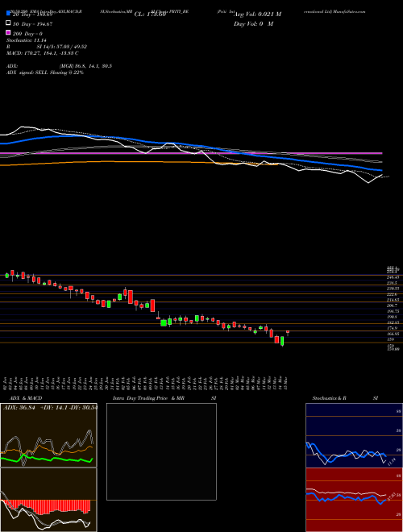Select the '200 Day = 0' legend text

[27, 34]
